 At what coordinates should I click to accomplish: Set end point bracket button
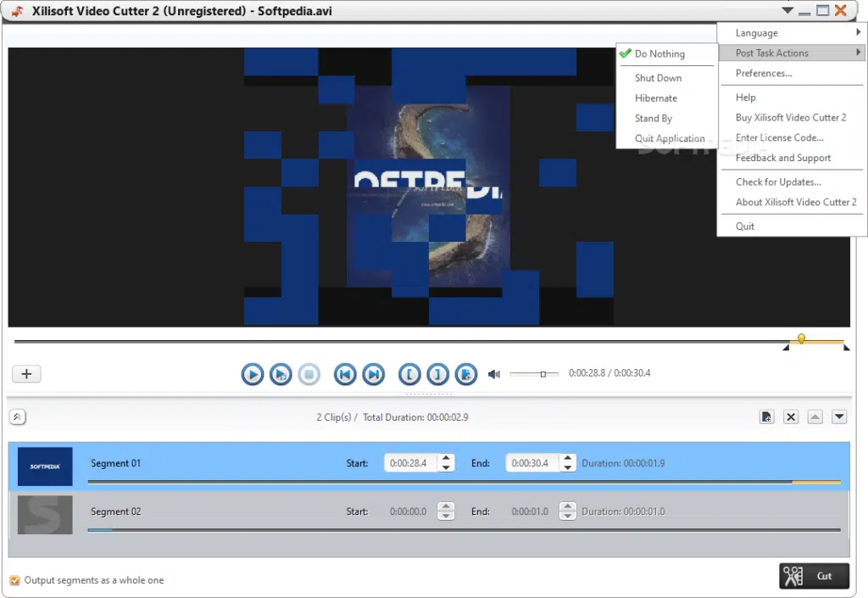tap(438, 375)
